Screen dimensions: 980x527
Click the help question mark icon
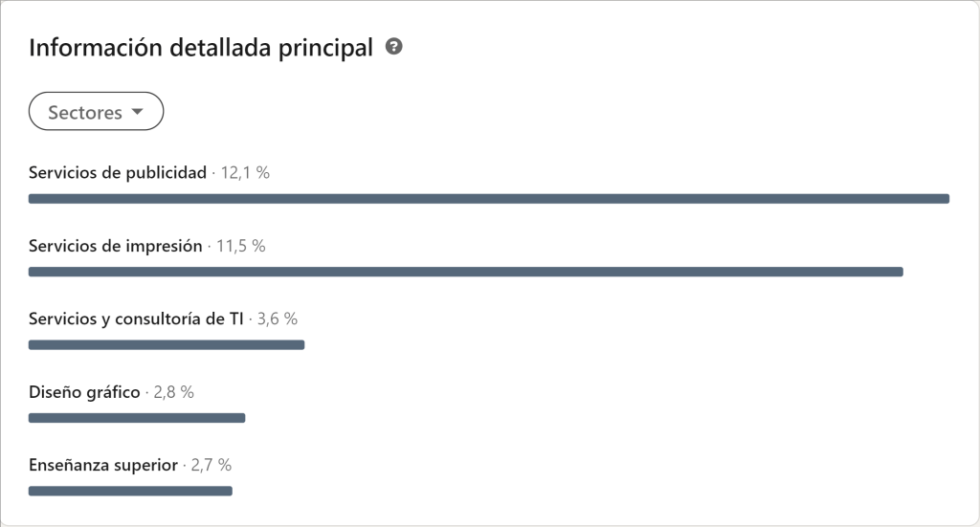coord(393,47)
